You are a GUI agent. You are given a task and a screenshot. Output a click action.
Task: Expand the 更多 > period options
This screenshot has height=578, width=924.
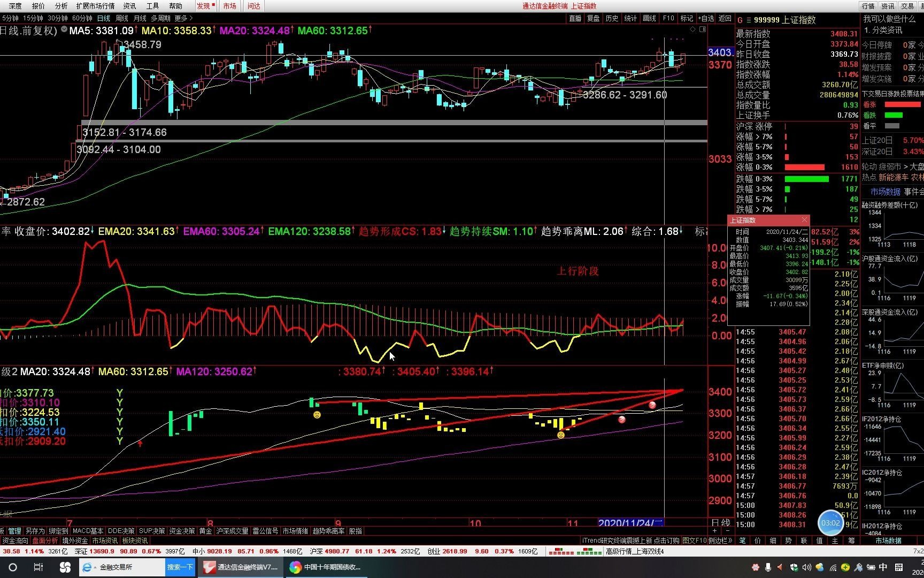184,18
